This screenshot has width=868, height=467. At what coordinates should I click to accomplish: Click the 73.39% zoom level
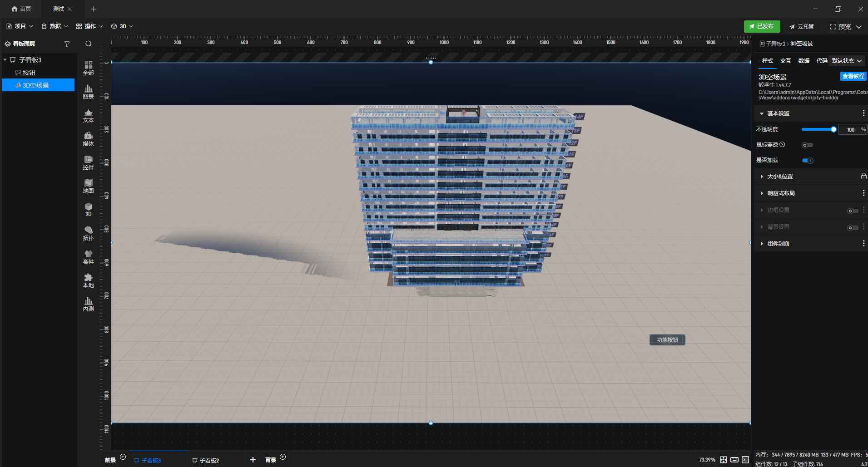pos(707,460)
